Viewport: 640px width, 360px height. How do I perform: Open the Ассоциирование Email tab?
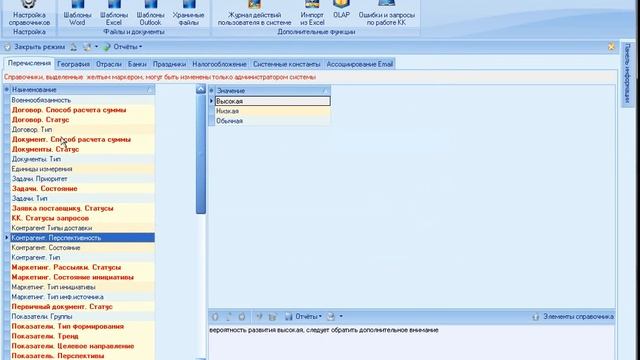pyautogui.click(x=360, y=64)
